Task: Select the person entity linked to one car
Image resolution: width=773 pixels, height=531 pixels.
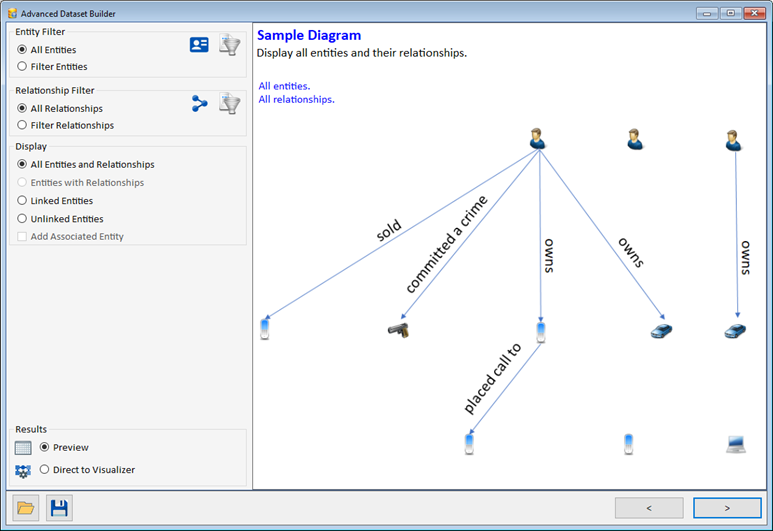Action: click(x=733, y=140)
